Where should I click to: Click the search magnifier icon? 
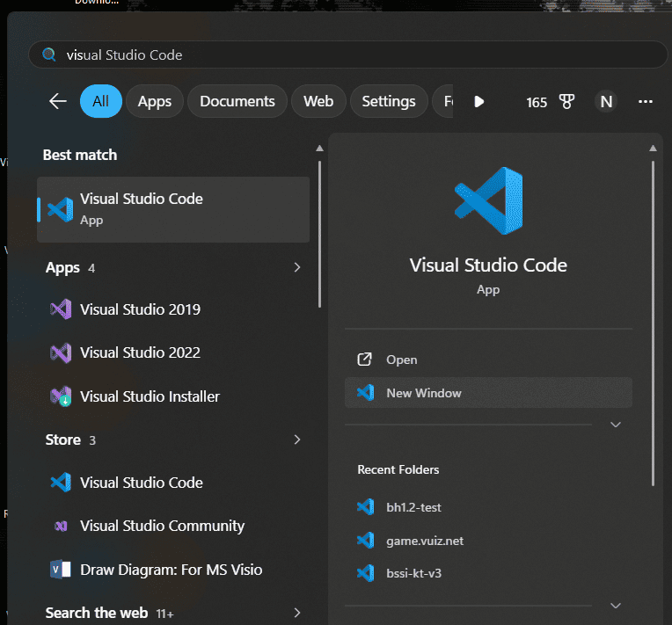[x=49, y=55]
